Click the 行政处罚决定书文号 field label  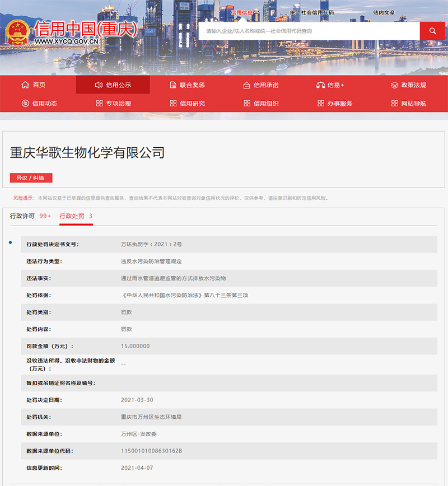(x=53, y=244)
